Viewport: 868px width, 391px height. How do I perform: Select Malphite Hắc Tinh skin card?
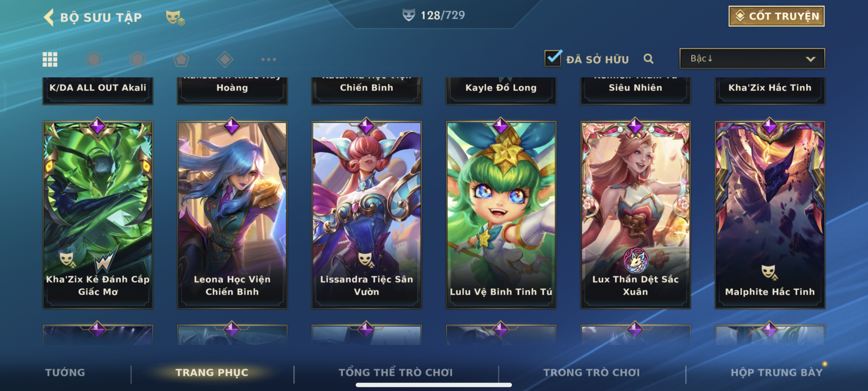coord(770,214)
